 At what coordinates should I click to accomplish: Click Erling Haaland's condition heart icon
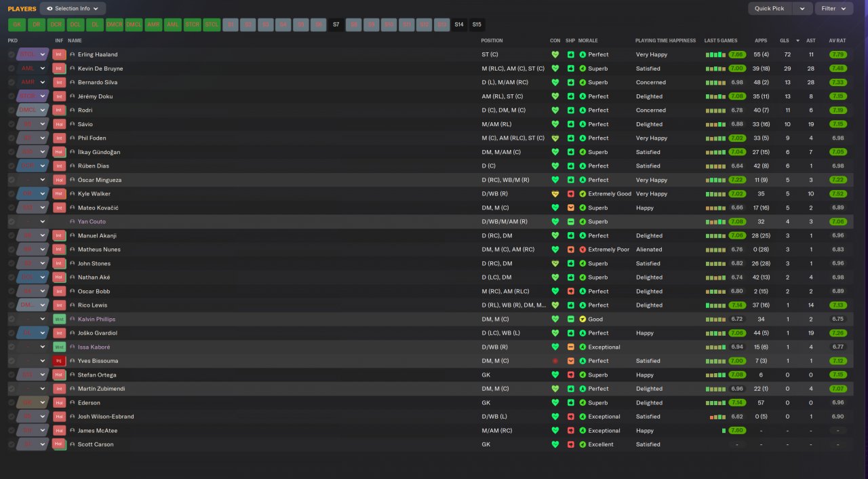[555, 54]
